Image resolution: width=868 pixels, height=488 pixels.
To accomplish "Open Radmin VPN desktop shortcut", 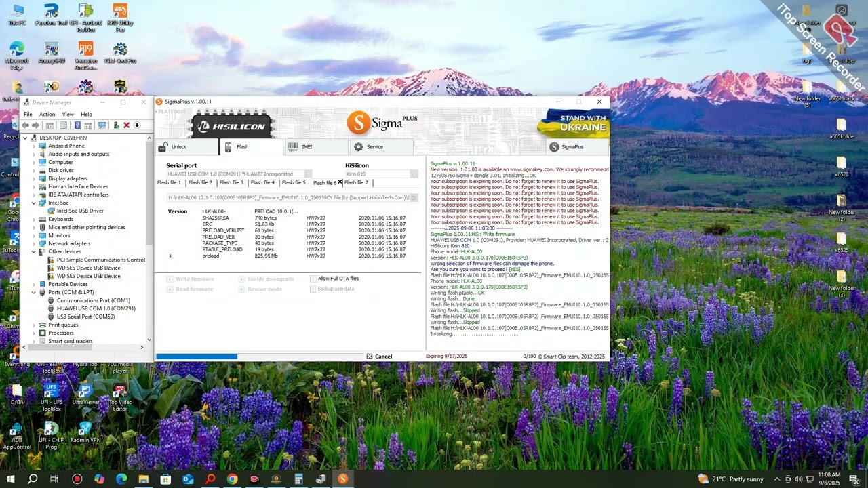I will click(x=85, y=432).
